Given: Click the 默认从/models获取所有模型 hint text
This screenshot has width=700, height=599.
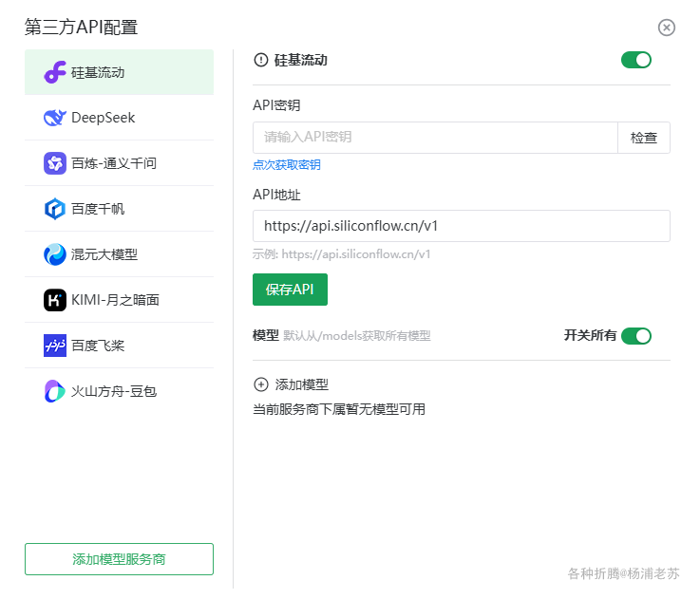Looking at the screenshot, I should (357, 336).
